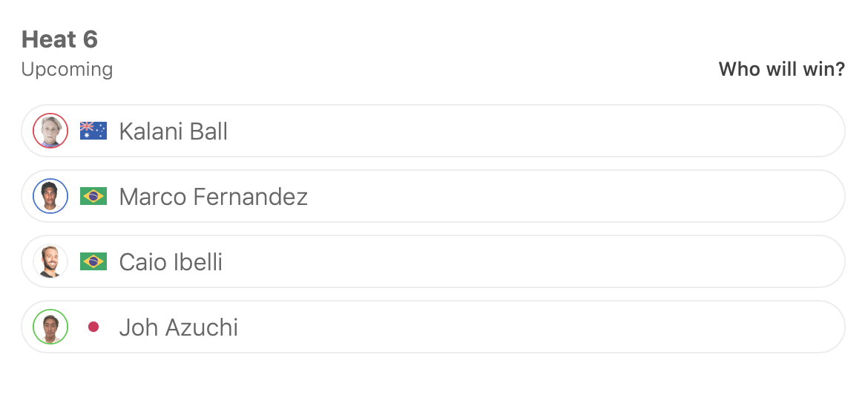868x398 pixels.
Task: Click Marco Fernandez's avatar photo
Action: click(50, 197)
